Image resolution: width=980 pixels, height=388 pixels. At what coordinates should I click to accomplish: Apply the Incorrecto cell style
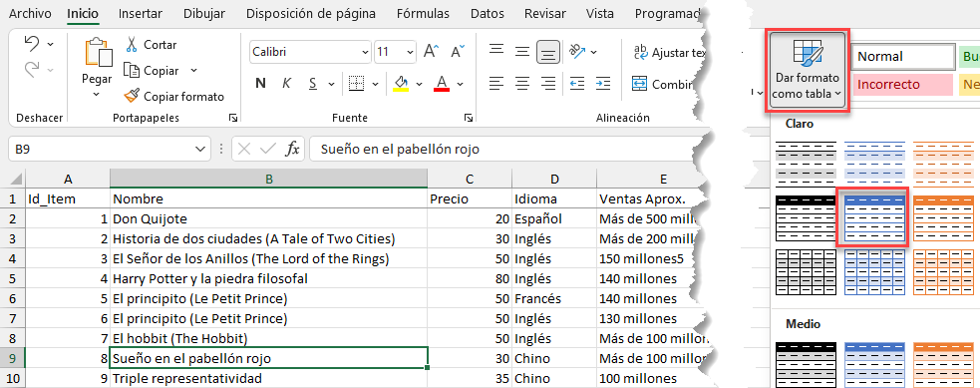tap(902, 85)
